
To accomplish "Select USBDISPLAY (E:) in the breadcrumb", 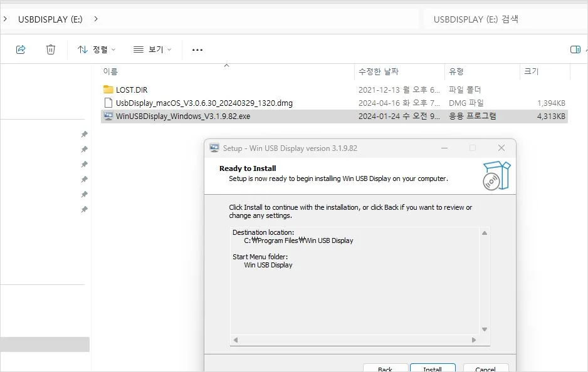I will 50,19.
